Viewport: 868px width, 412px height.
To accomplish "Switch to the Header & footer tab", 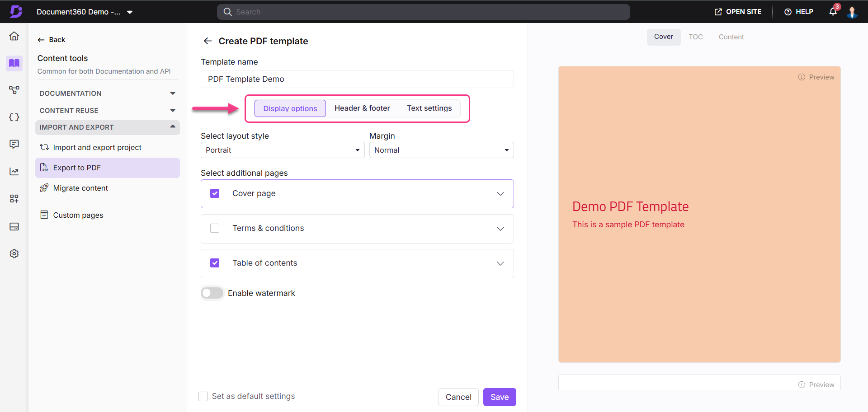I will point(362,108).
